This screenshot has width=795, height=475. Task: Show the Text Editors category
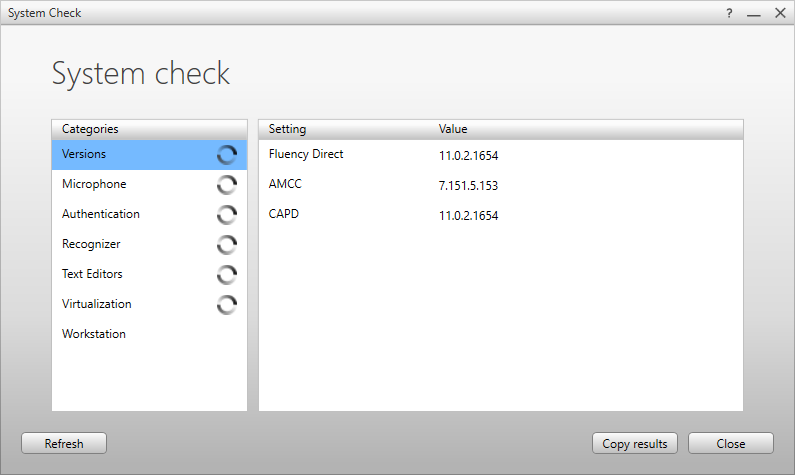[x=92, y=275]
